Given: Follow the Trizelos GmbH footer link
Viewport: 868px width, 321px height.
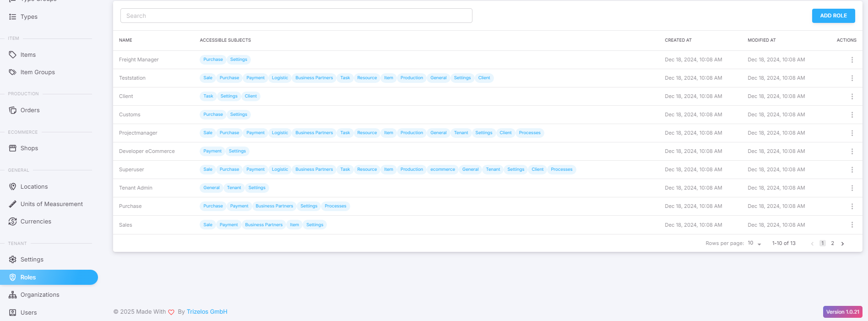Looking at the screenshot, I should [207, 312].
